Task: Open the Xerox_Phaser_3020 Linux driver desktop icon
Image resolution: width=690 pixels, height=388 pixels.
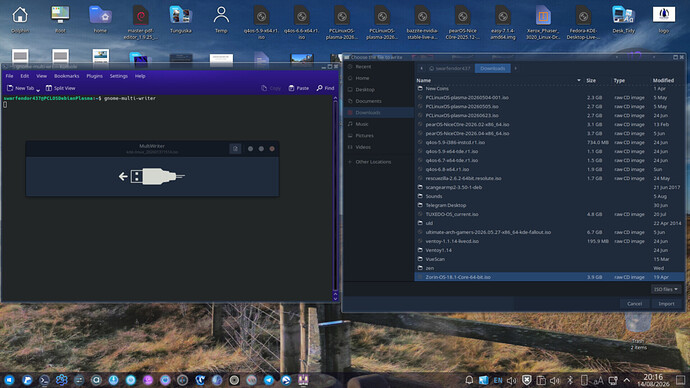Action: coord(543,22)
